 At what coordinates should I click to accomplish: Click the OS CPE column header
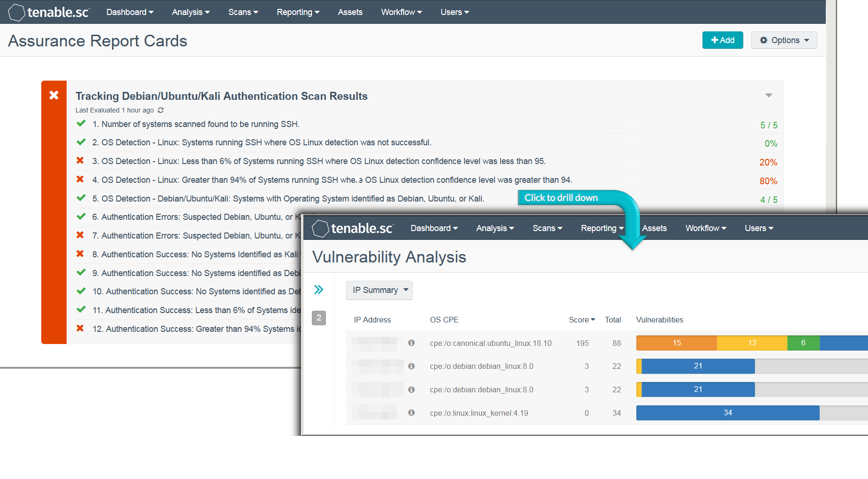click(x=444, y=320)
